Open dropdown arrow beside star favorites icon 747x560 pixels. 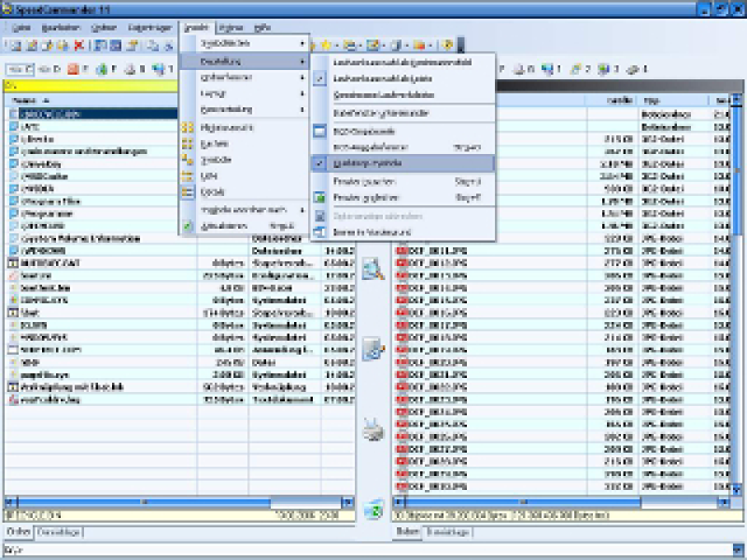click(336, 45)
